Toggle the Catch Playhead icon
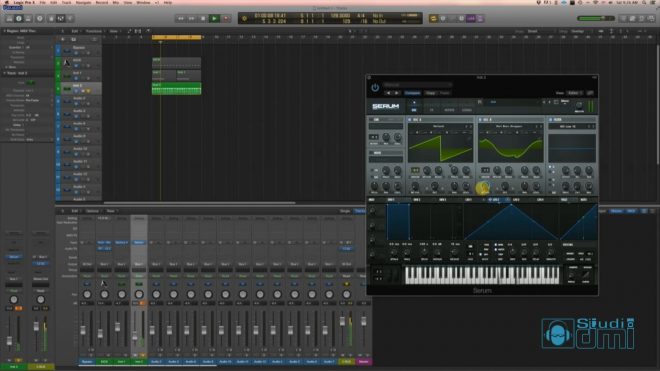The width and height of the screenshot is (660, 371). pos(148,31)
